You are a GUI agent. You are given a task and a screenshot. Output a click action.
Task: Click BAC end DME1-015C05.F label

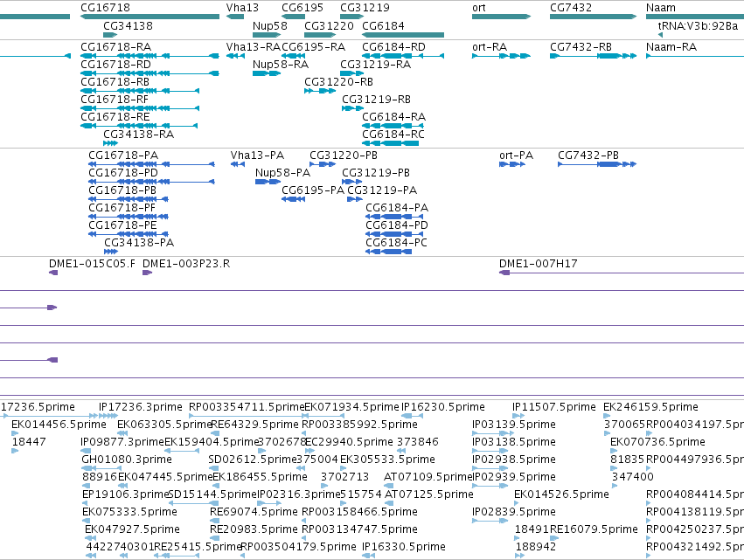coord(92,264)
